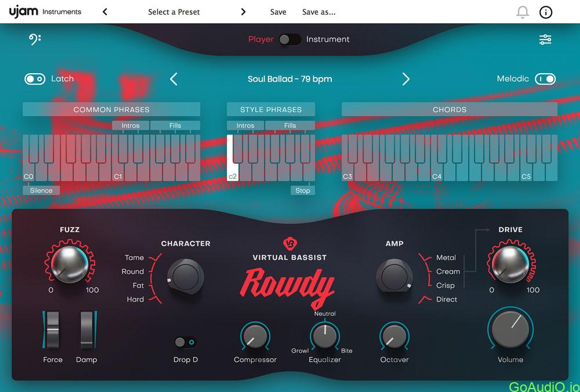Select the Metal amp option
580x392 pixels.
pyautogui.click(x=445, y=257)
